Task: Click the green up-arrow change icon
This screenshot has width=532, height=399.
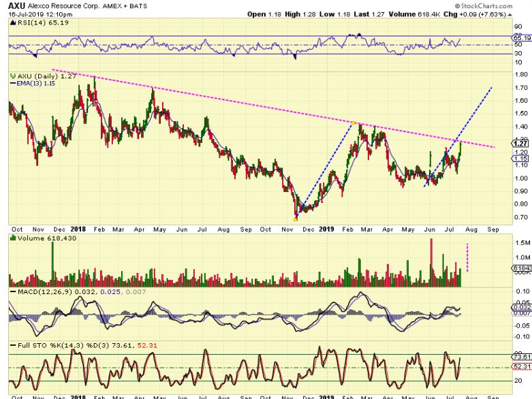Action: (510, 14)
